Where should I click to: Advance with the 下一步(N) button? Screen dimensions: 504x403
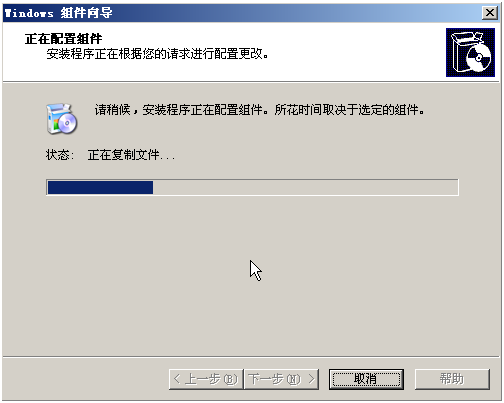click(x=281, y=379)
